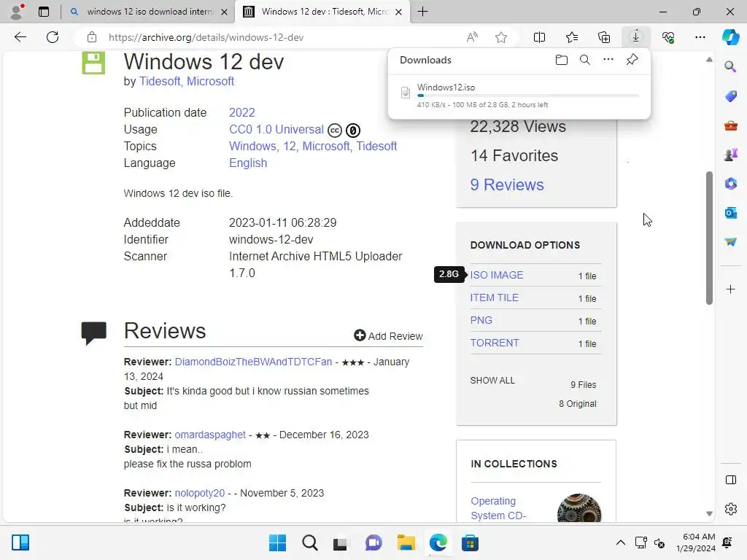Open the Microsoft author link
Image resolution: width=747 pixels, height=560 pixels.
(210, 82)
